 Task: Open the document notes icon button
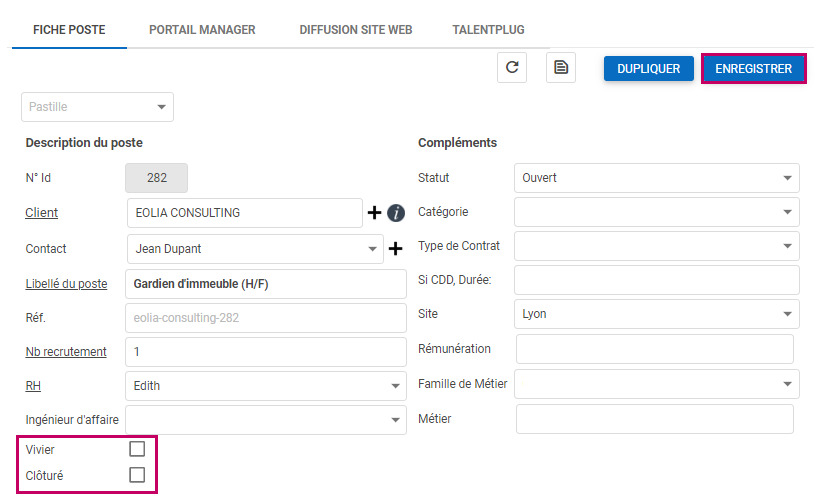click(x=561, y=68)
